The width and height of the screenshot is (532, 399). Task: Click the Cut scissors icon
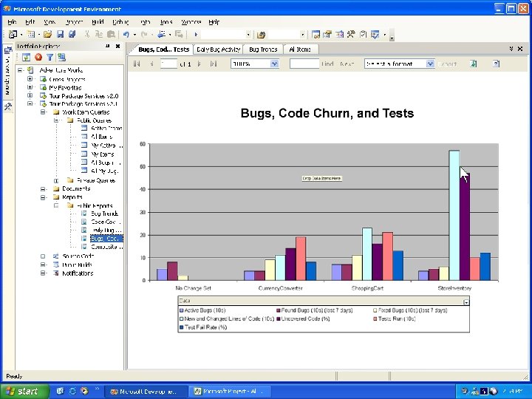[x=87, y=34]
